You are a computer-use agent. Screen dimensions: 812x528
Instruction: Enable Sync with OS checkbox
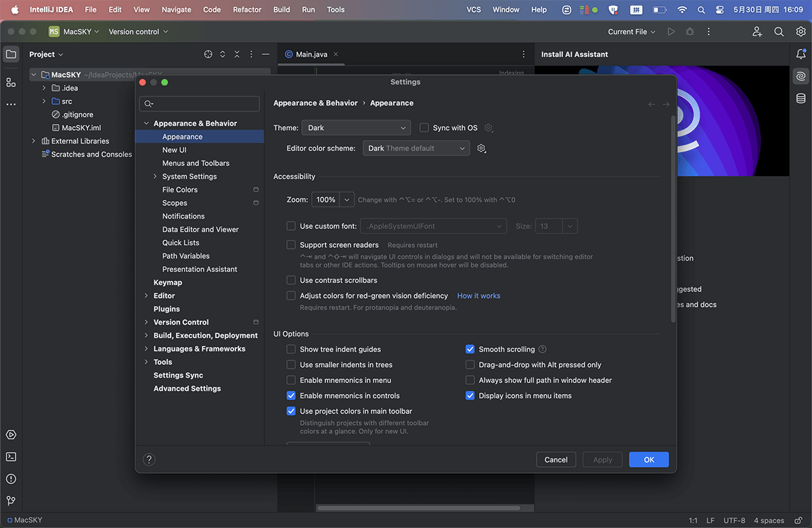[424, 127]
